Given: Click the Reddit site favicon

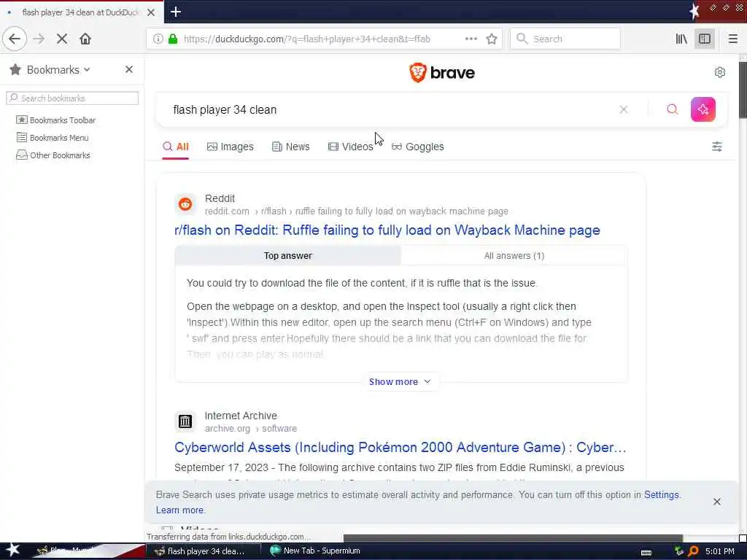Looking at the screenshot, I should 185,204.
